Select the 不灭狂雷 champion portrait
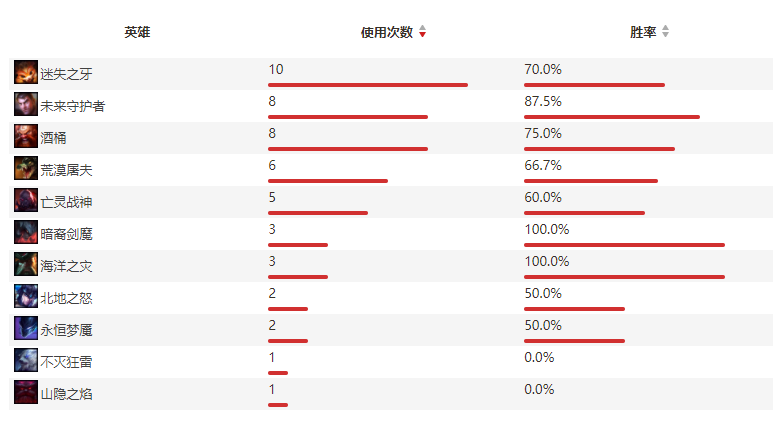The height and width of the screenshot is (428, 773). coord(26,361)
